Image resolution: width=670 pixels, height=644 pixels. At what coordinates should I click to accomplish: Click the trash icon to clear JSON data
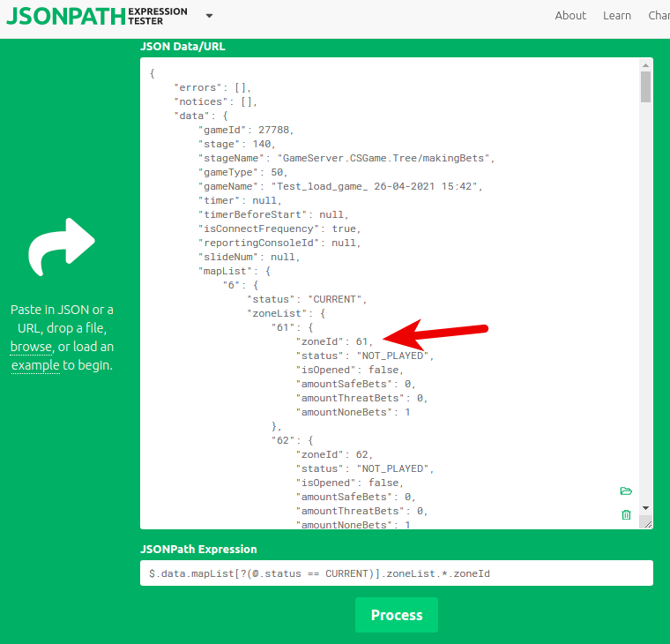(x=626, y=514)
